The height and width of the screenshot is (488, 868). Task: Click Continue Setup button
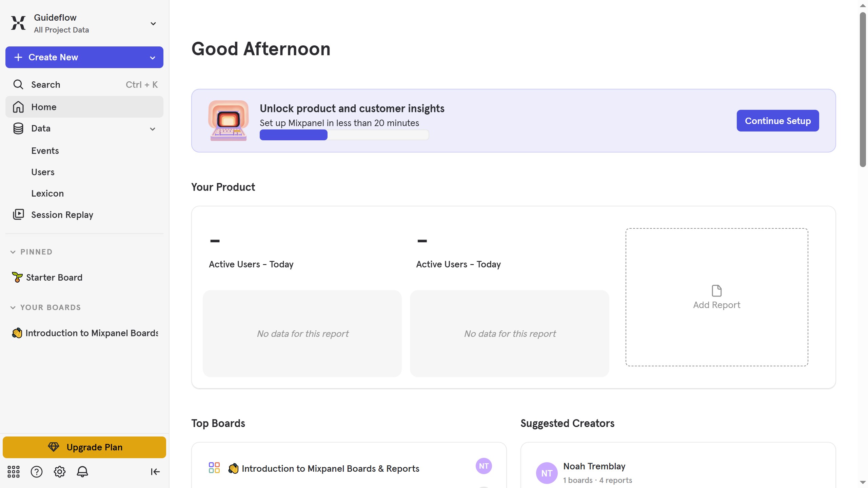point(778,121)
